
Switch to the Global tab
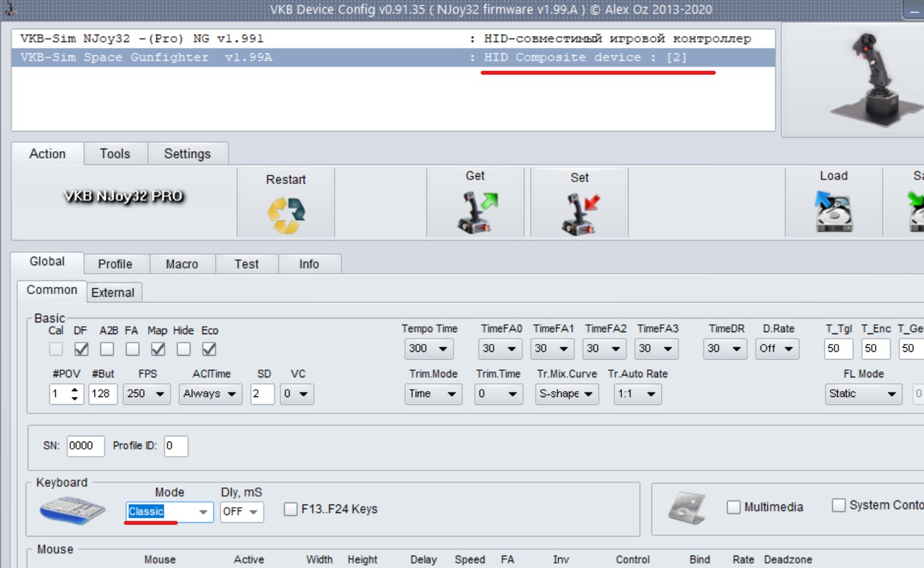pos(47,262)
